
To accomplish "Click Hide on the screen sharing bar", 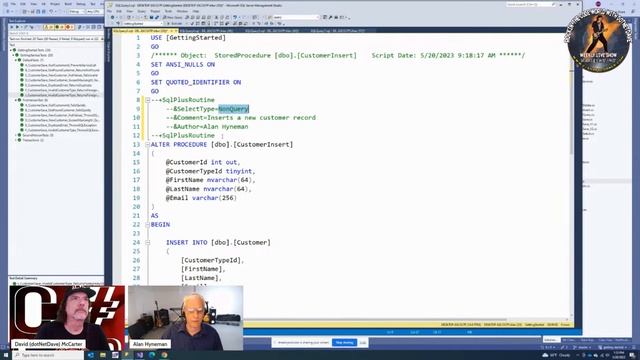I will (x=362, y=342).
